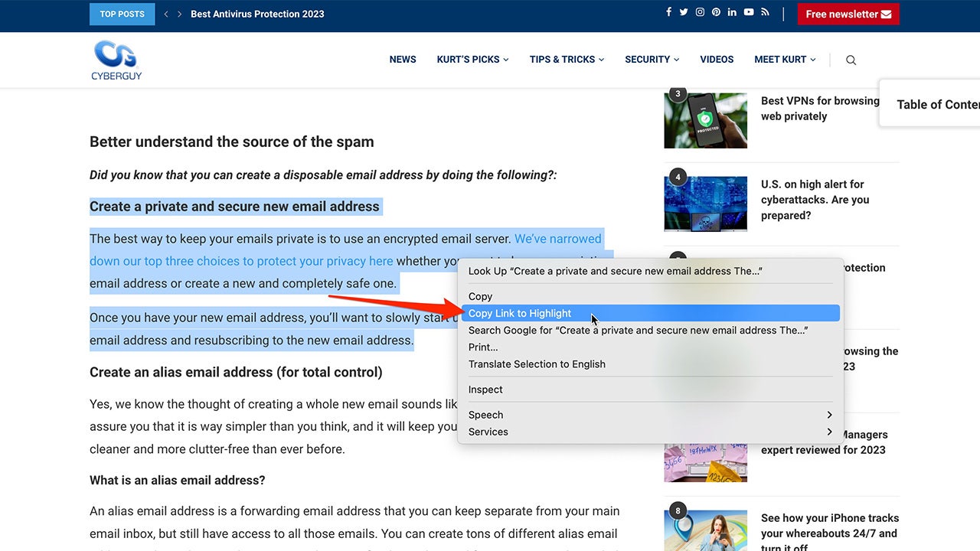This screenshot has height=551, width=980.
Task: Open the Instagram social icon
Action: [700, 12]
